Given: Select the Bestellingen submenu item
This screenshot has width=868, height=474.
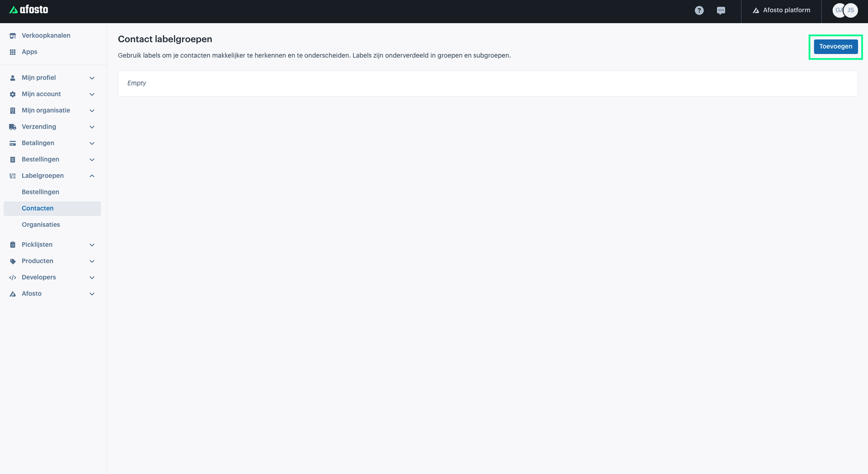Looking at the screenshot, I should pyautogui.click(x=40, y=191).
